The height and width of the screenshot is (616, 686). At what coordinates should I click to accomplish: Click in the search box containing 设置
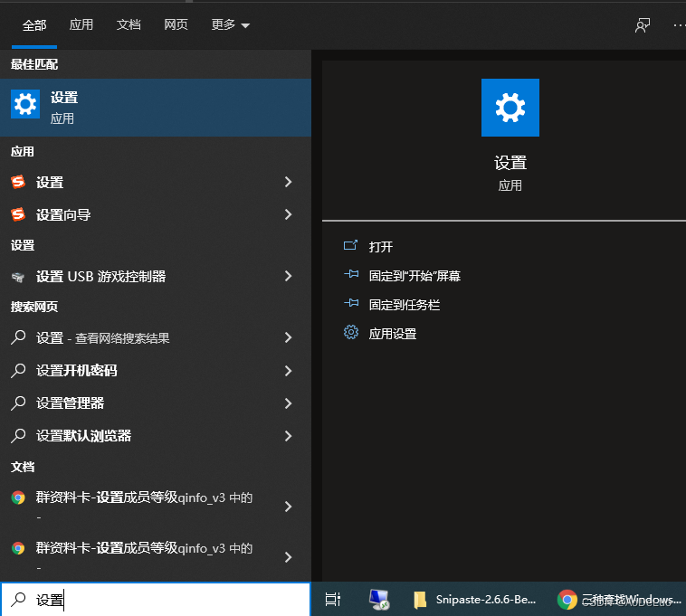[x=156, y=600]
